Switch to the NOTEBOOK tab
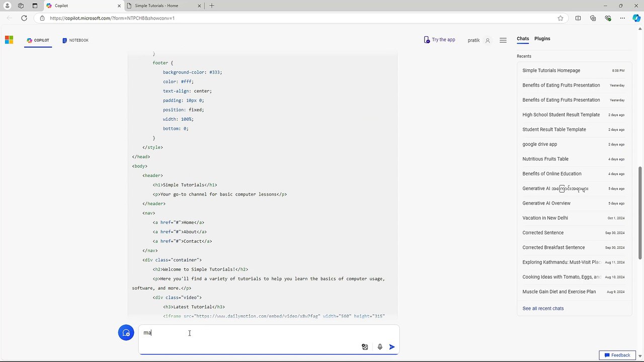Image resolution: width=644 pixels, height=362 pixels. tap(75, 40)
